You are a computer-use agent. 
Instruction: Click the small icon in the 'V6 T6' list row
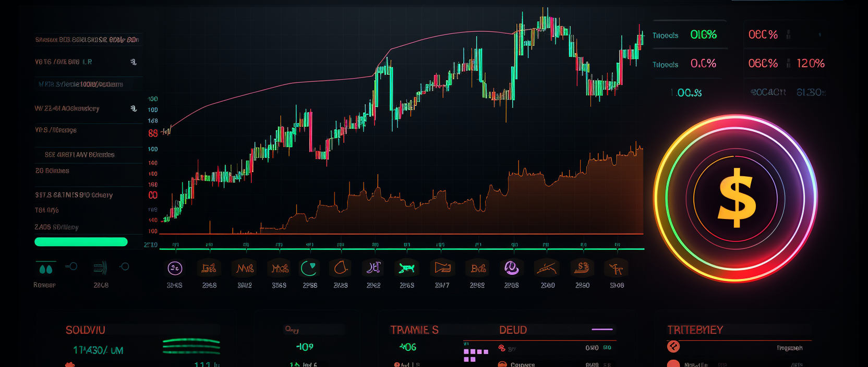point(134,62)
